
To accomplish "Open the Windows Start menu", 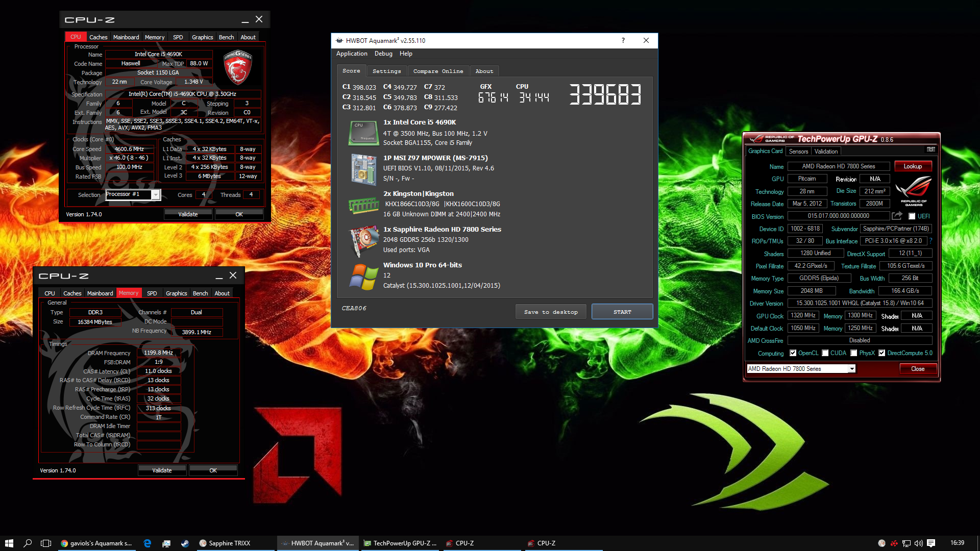I will 9,543.
